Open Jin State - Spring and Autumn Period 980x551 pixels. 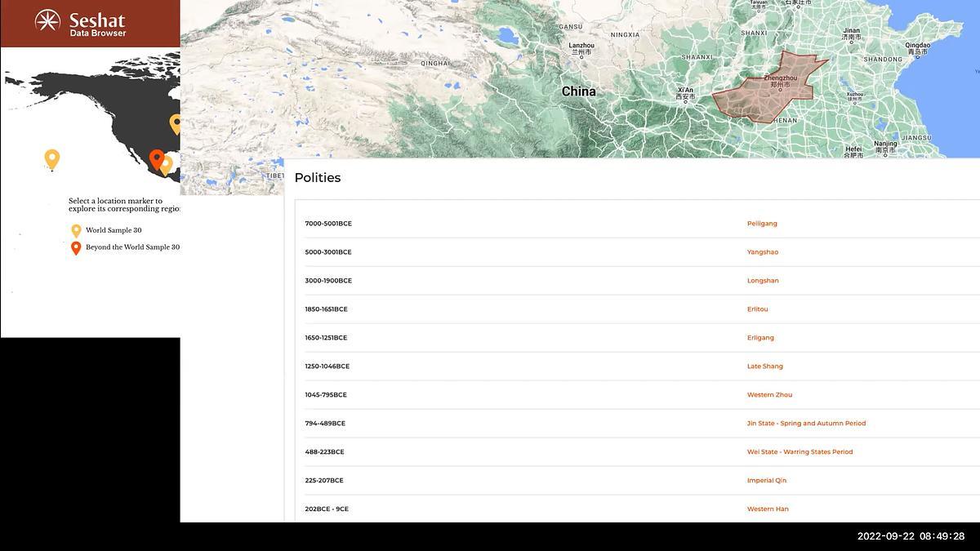pos(806,424)
